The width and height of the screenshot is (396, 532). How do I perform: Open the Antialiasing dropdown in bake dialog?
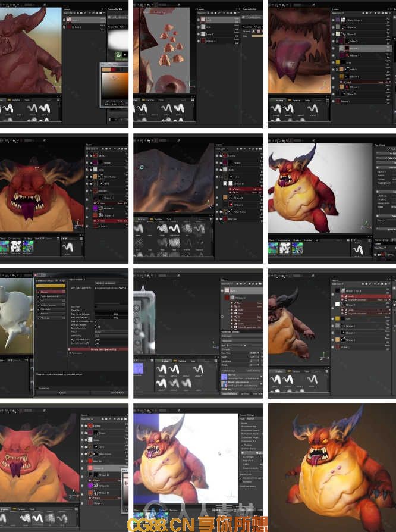[x=111, y=336]
